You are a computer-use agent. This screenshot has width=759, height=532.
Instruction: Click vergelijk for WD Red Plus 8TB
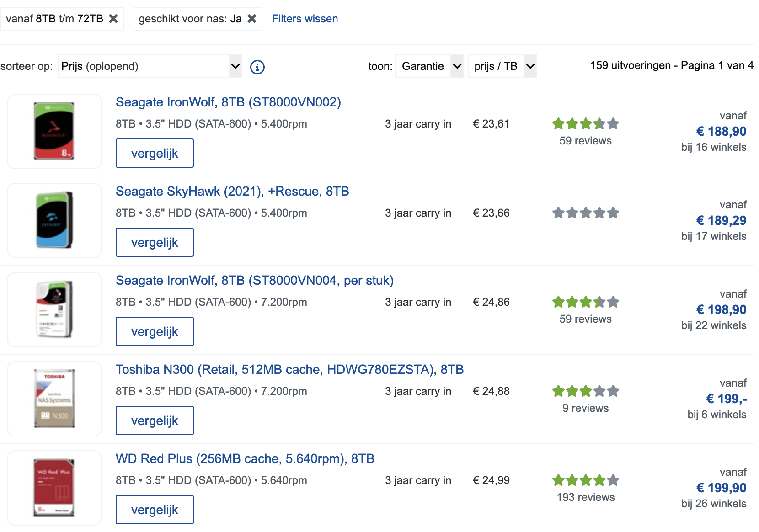click(x=155, y=510)
